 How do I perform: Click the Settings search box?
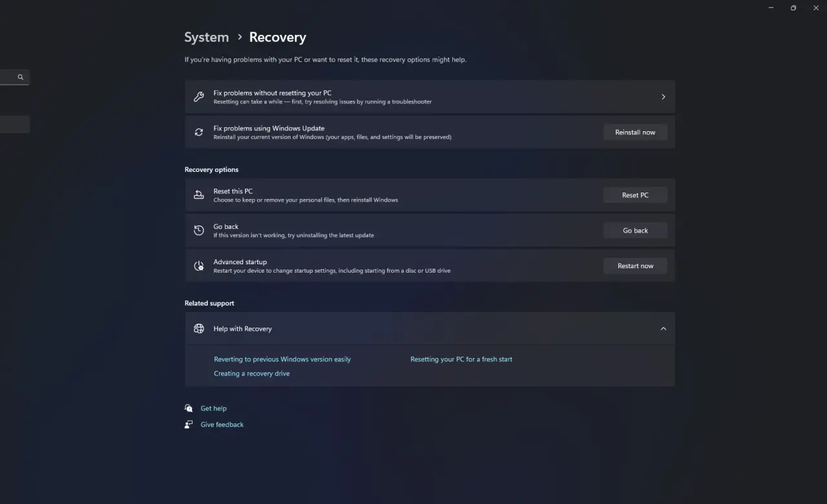[14, 77]
